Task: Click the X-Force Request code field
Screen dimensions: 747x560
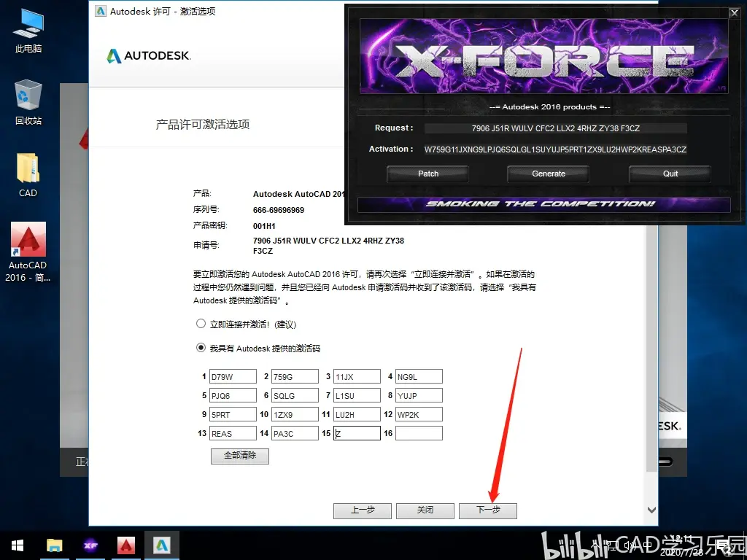Action: pos(555,128)
